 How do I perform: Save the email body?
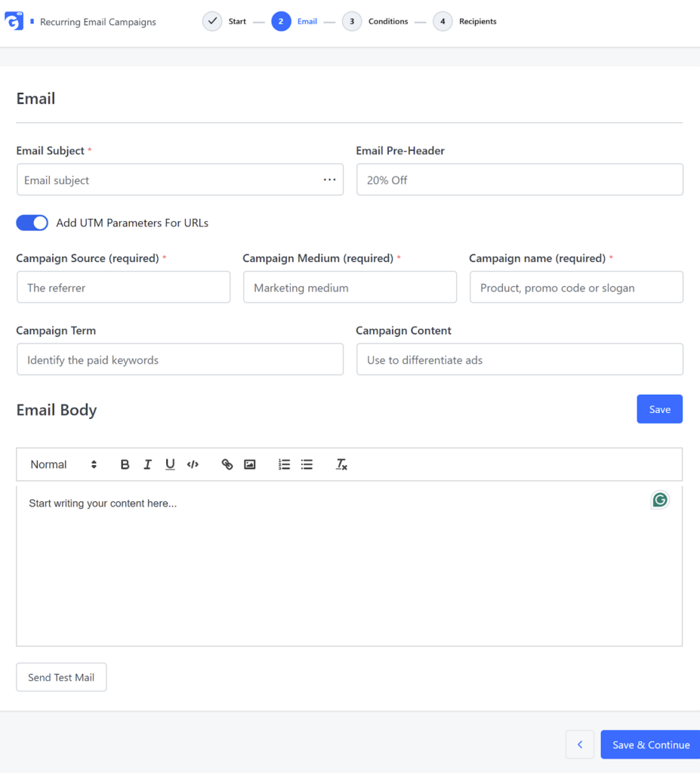click(659, 409)
